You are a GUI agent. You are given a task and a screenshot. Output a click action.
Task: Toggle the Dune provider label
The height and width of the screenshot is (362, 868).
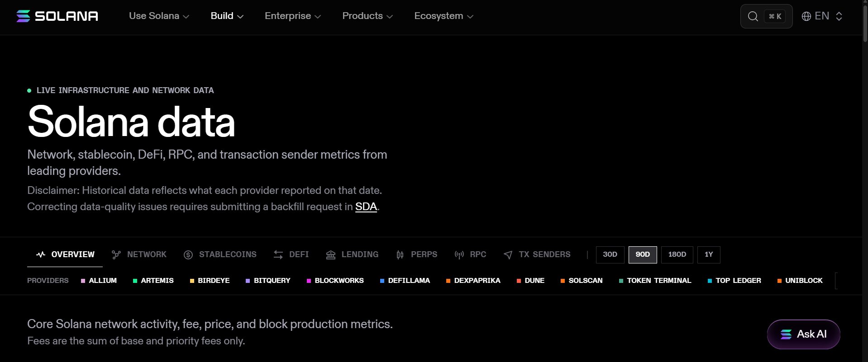tap(534, 281)
